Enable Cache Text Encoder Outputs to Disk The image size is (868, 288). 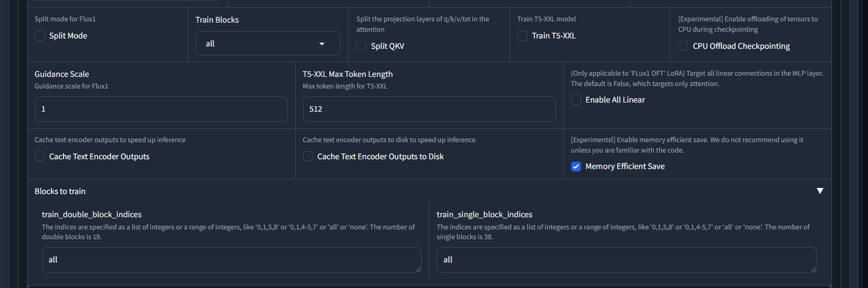pyautogui.click(x=308, y=156)
